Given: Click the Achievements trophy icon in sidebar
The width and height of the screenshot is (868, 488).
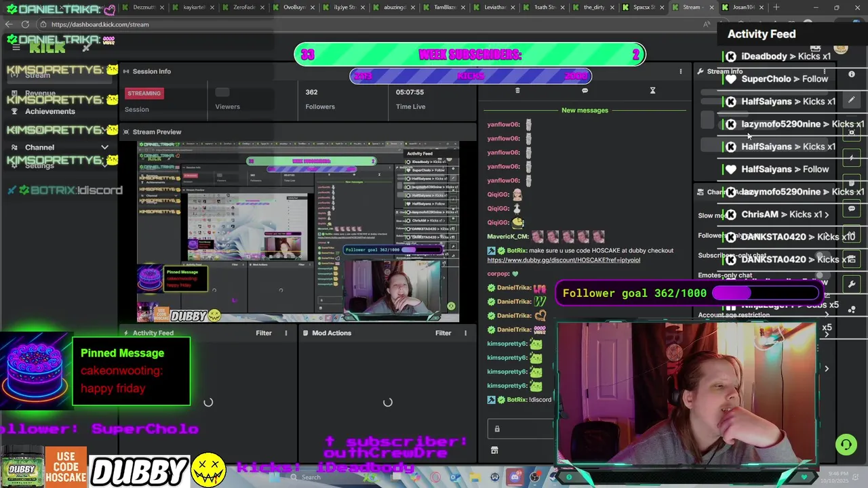Looking at the screenshot, I should point(14,111).
